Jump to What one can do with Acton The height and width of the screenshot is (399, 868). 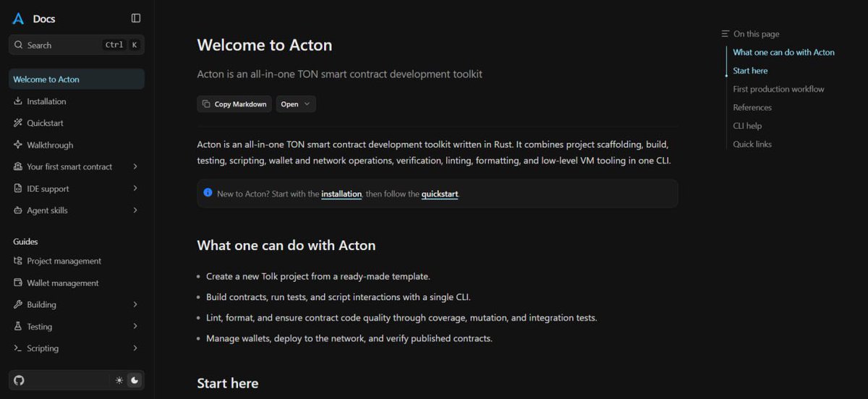point(783,52)
